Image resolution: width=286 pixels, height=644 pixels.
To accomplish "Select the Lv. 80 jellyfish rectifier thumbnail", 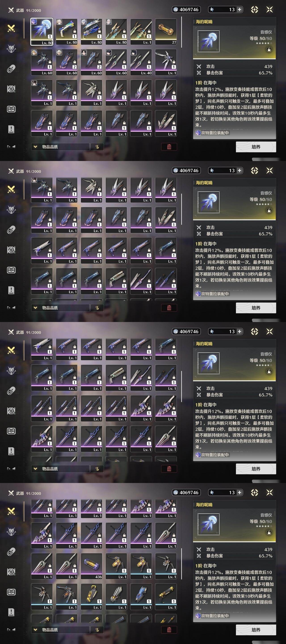I will pos(42,32).
